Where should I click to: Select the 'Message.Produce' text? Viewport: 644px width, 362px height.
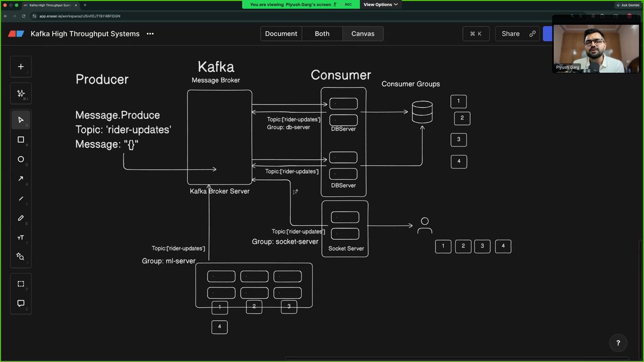[118, 115]
